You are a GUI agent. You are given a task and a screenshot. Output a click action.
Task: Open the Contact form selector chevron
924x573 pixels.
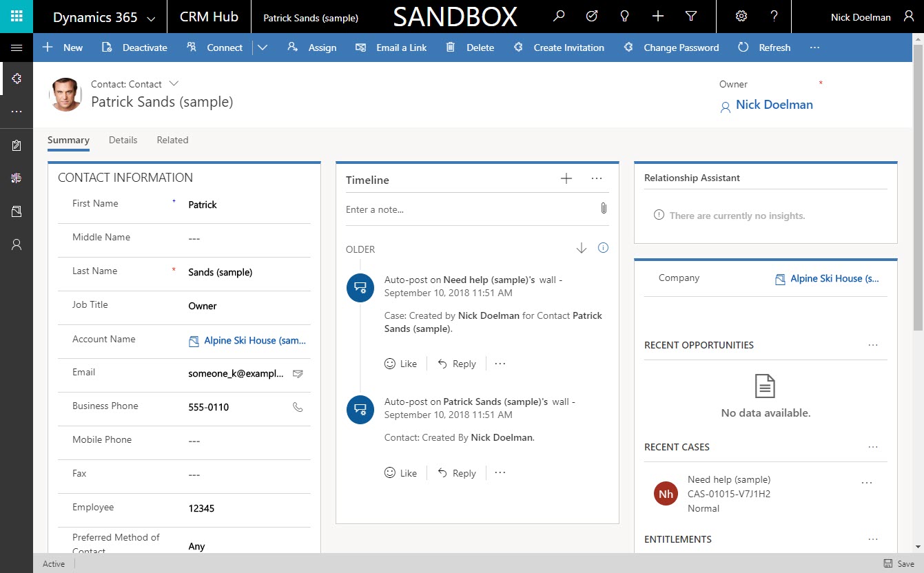174,84
